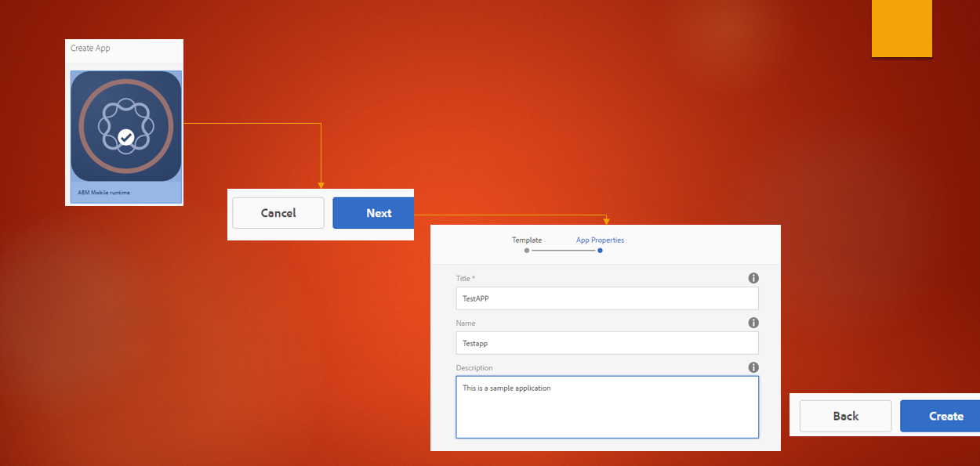Switch to the Template tab label
The width and height of the screenshot is (980, 466).
(x=527, y=240)
